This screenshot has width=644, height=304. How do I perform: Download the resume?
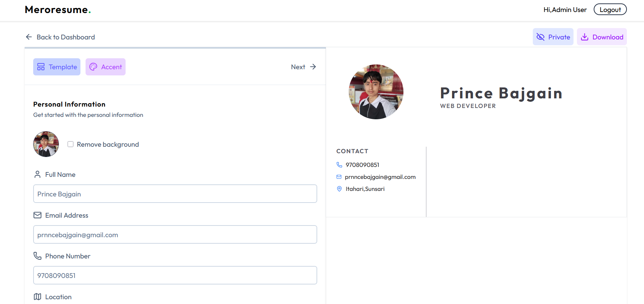[602, 37]
